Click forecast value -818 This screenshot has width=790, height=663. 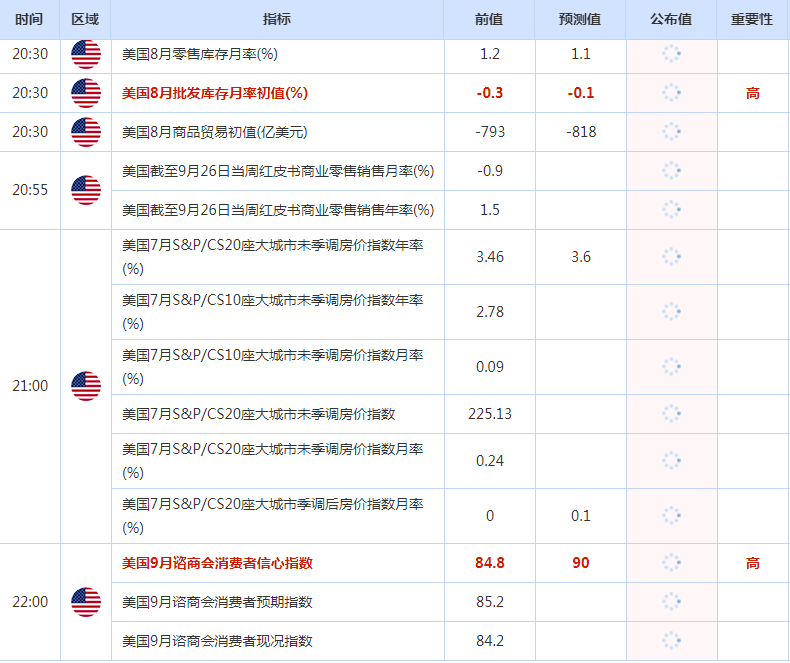[x=581, y=132]
